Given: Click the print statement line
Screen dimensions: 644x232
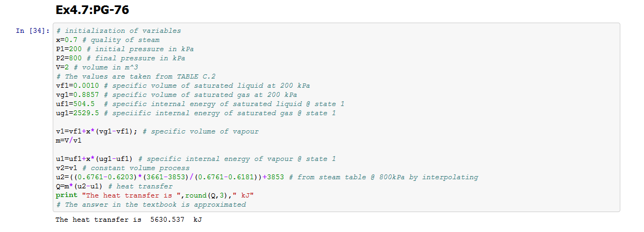Looking at the screenshot, I should (x=154, y=195).
